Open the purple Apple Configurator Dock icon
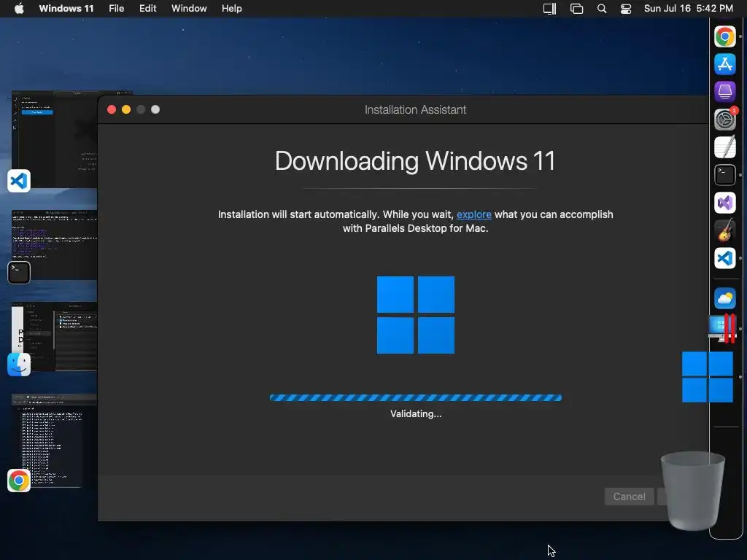This screenshot has height=560, width=747. click(724, 91)
